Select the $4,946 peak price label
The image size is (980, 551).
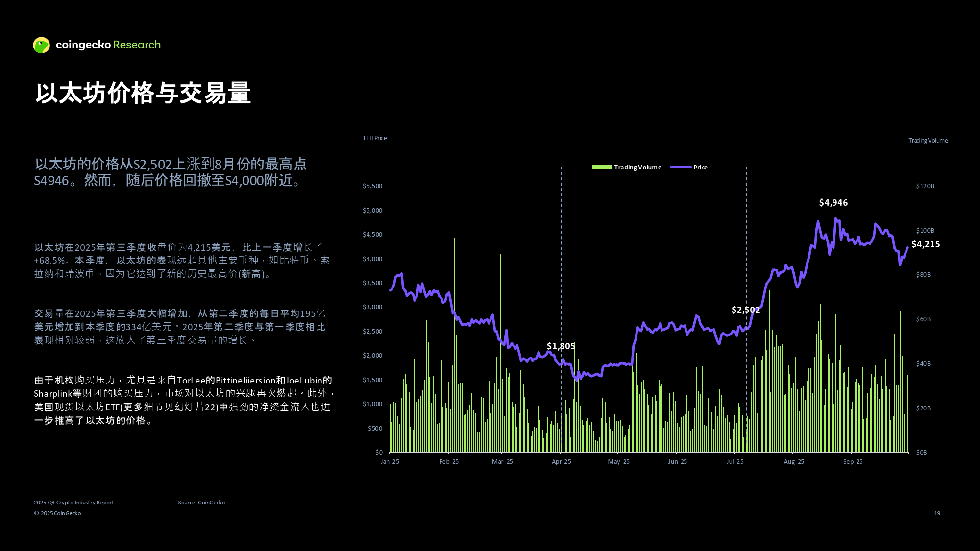[x=833, y=203]
